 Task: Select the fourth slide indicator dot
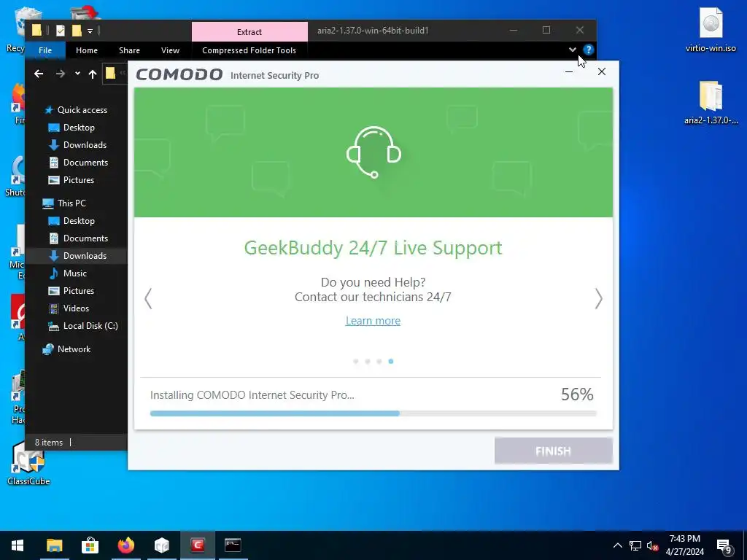tap(391, 362)
